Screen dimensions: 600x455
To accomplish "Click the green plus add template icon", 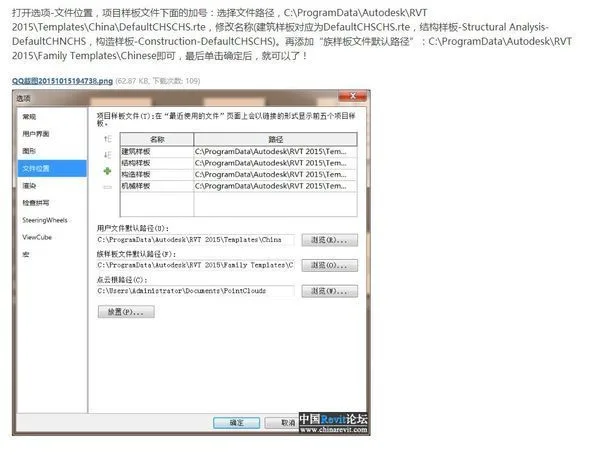I will 108,171.
